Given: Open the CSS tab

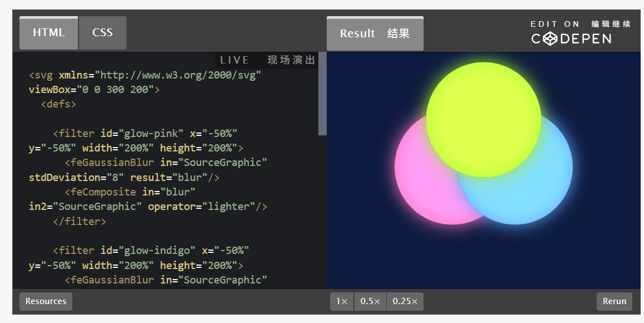Looking at the screenshot, I should coord(102,33).
